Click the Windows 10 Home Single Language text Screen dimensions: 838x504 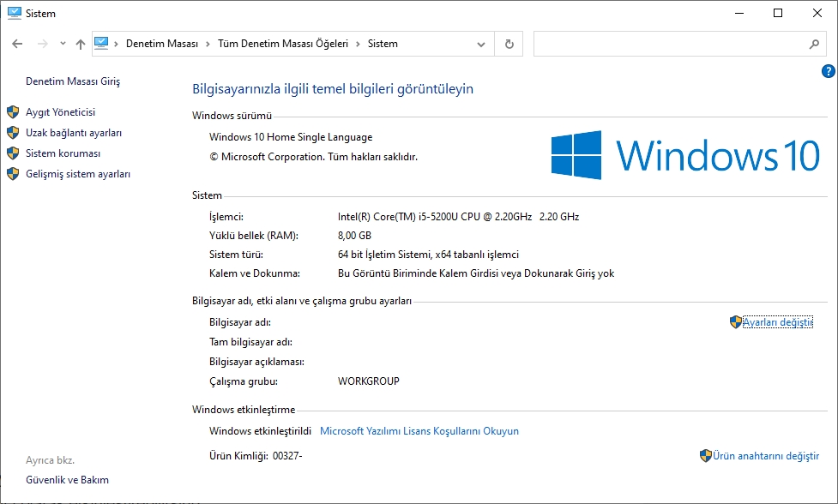(x=291, y=137)
